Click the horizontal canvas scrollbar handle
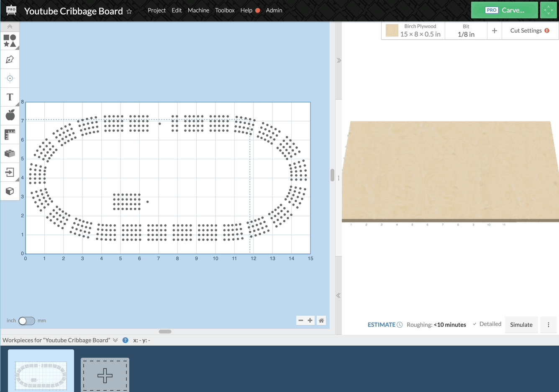This screenshot has height=392, width=559. pyautogui.click(x=165, y=331)
